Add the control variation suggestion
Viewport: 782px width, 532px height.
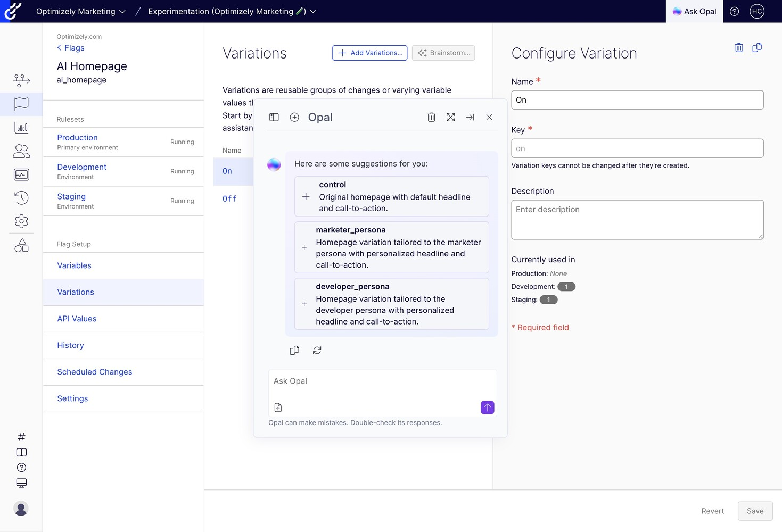tap(306, 196)
